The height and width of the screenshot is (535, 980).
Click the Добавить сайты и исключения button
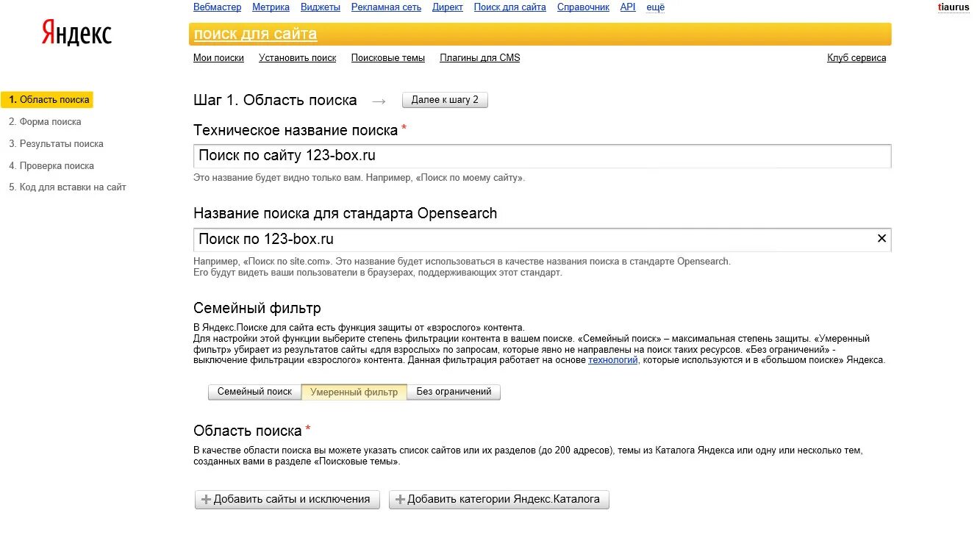(287, 500)
